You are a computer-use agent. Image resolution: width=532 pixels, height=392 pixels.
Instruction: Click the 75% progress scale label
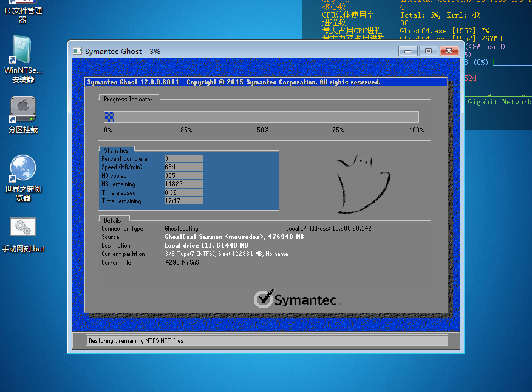tap(338, 130)
